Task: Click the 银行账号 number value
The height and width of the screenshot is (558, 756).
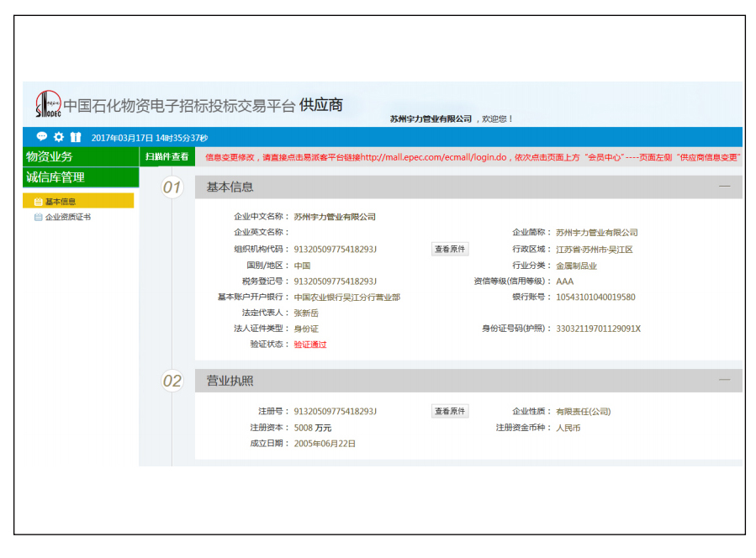Action: coord(596,297)
